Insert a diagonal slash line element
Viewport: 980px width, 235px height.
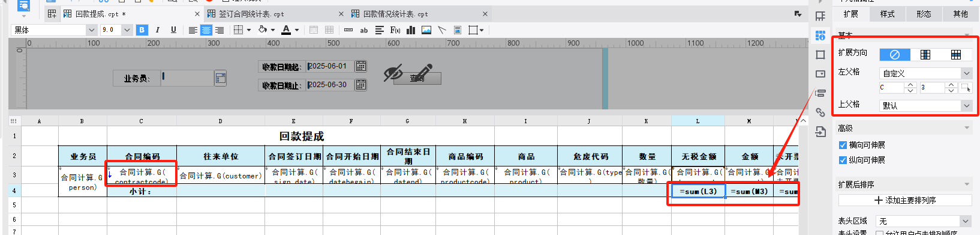coord(442,30)
